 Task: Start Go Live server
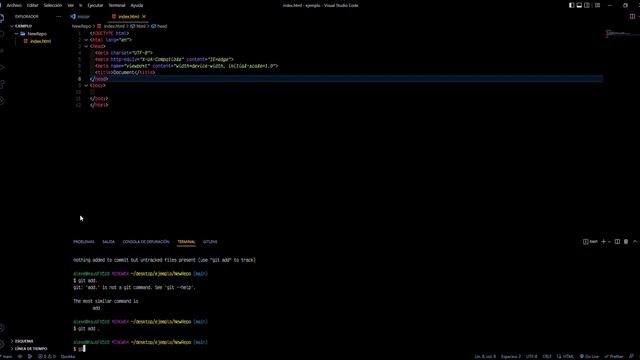click(x=590, y=357)
